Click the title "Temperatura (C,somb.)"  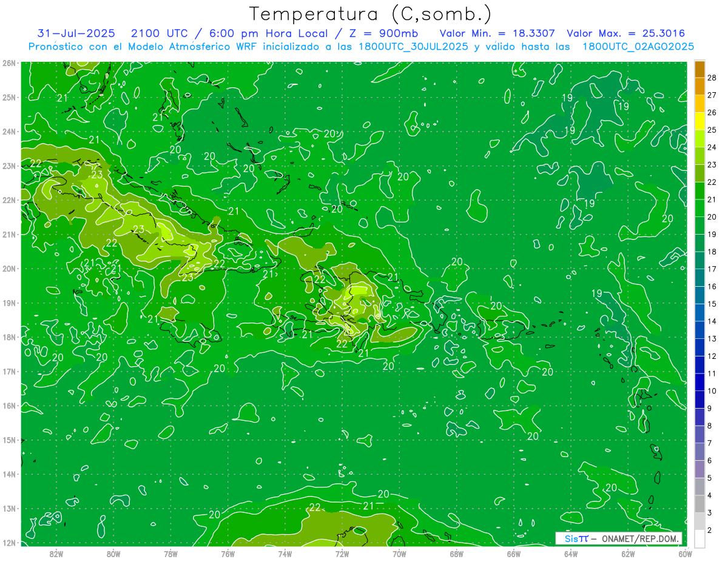click(371, 14)
